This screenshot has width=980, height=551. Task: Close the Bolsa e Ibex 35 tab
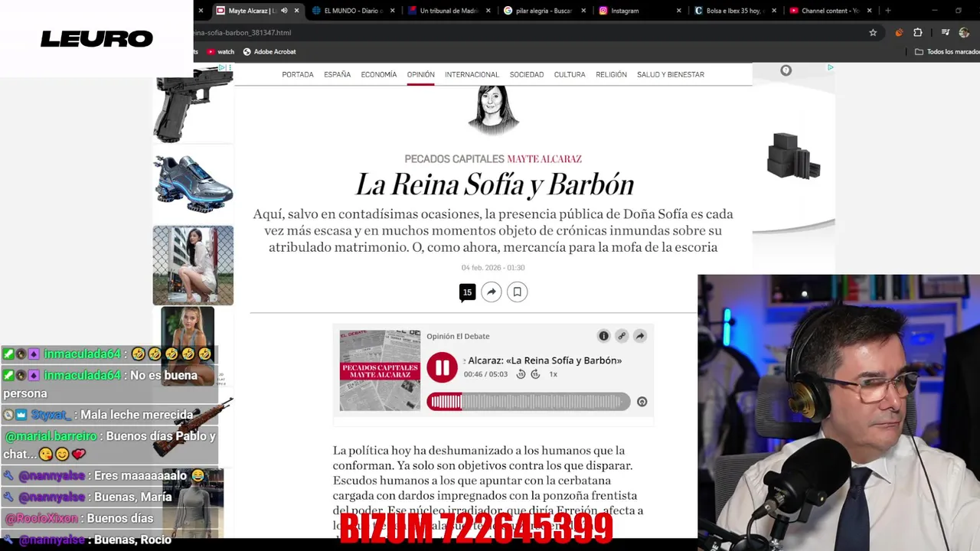[x=774, y=11]
